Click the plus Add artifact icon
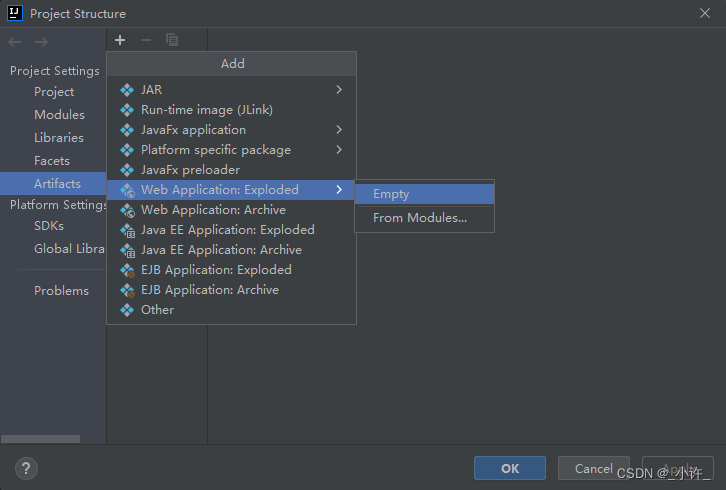The width and height of the screenshot is (726, 490). click(120, 40)
